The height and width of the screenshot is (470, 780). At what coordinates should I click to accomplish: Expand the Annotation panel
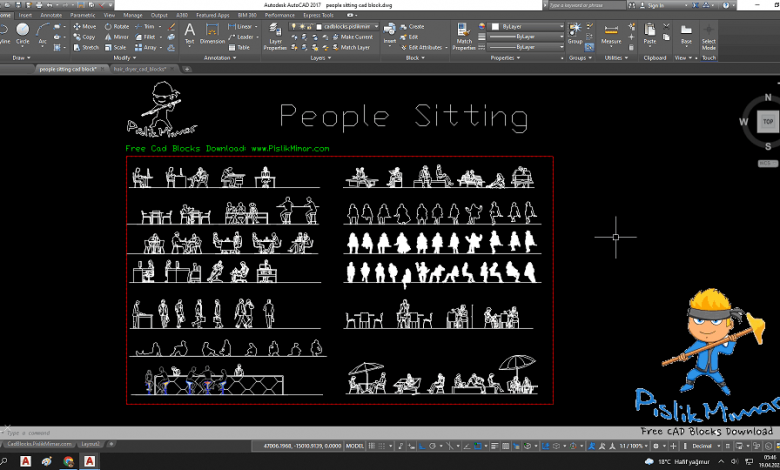220,58
